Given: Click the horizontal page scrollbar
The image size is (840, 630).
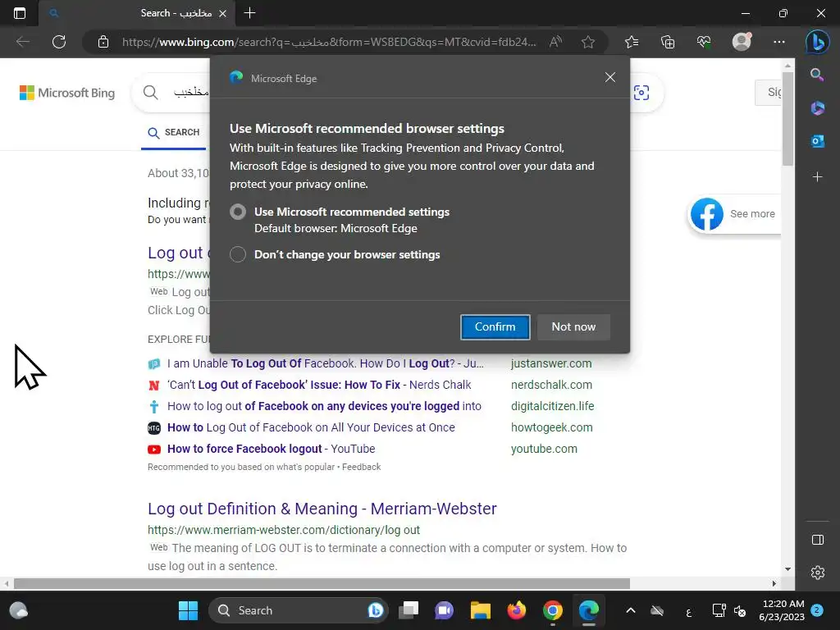Looking at the screenshot, I should click(x=322, y=583).
